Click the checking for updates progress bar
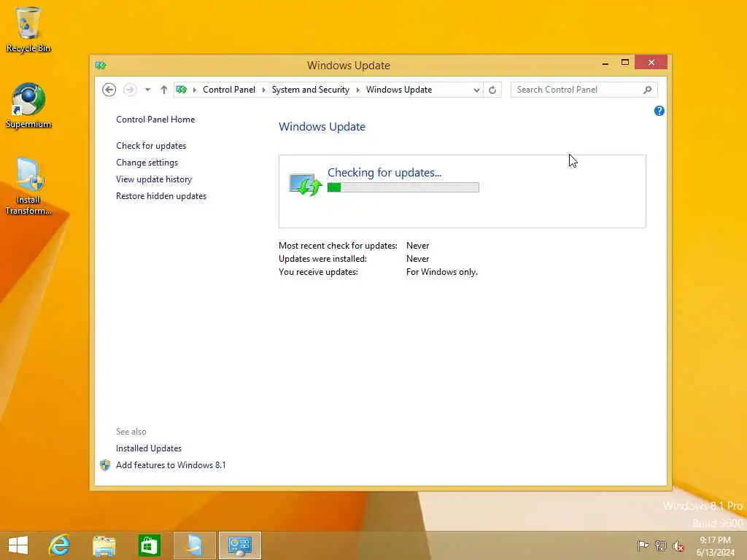The height and width of the screenshot is (560, 747). tap(403, 187)
